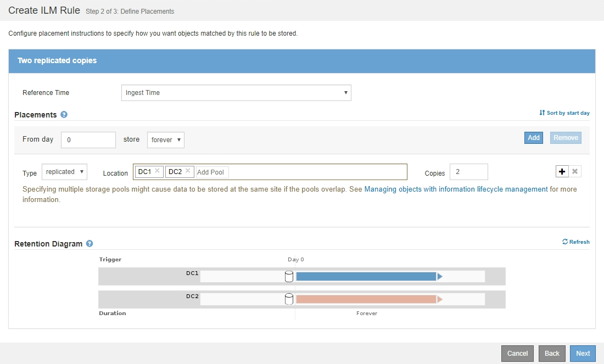Sort placements by start day
Image resolution: width=604 pixels, height=364 pixels.
click(564, 113)
